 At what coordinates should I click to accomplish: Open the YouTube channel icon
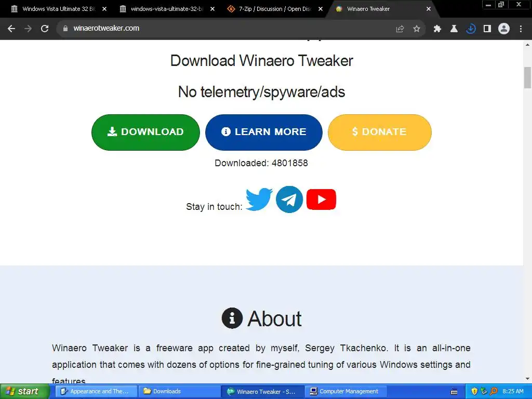(x=321, y=199)
